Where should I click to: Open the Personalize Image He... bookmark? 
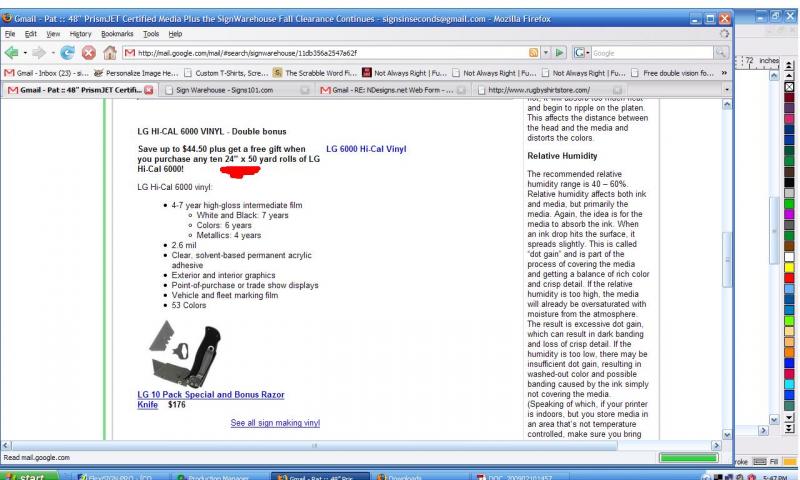coord(136,73)
